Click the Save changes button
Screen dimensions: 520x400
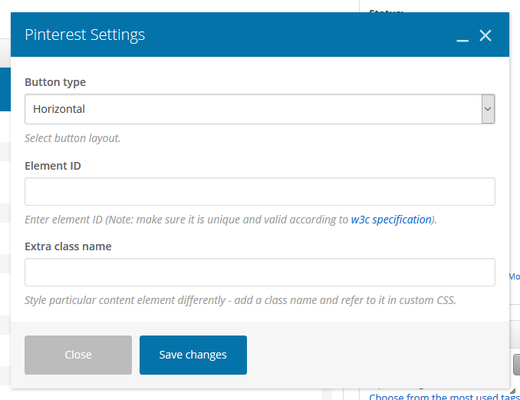point(193,355)
